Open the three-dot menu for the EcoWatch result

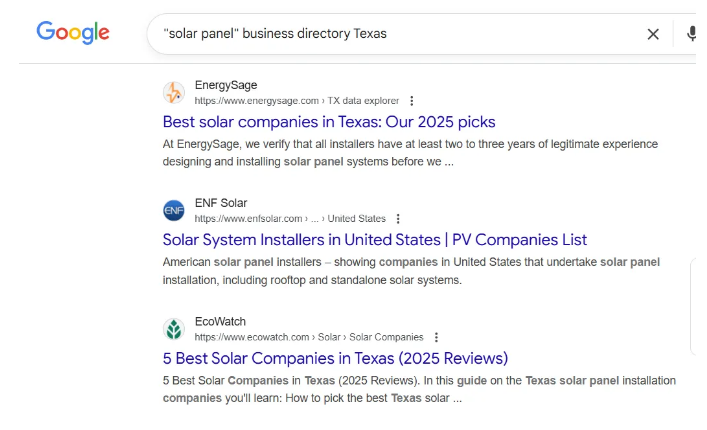pos(436,337)
